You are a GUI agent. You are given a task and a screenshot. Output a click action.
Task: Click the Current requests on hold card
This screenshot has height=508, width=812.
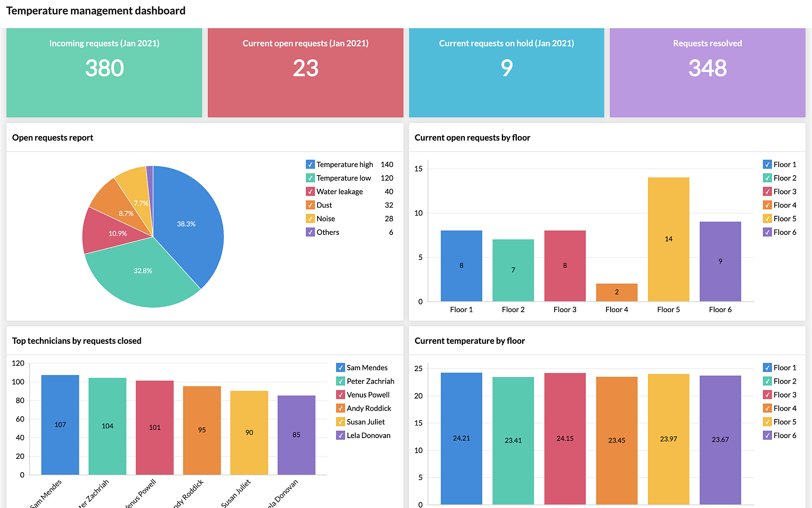click(506, 72)
